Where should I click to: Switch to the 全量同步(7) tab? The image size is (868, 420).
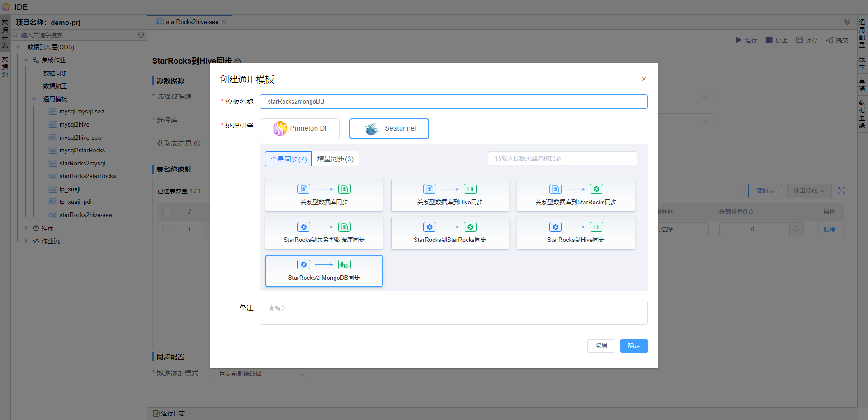pyautogui.click(x=288, y=159)
